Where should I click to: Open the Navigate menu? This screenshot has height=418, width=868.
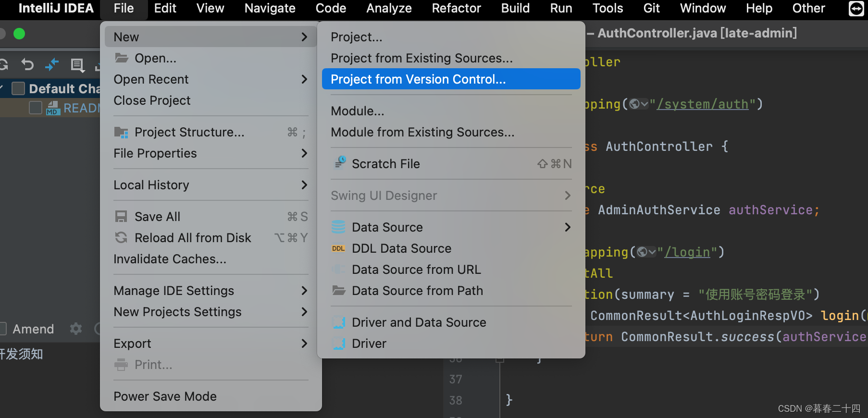coord(270,8)
